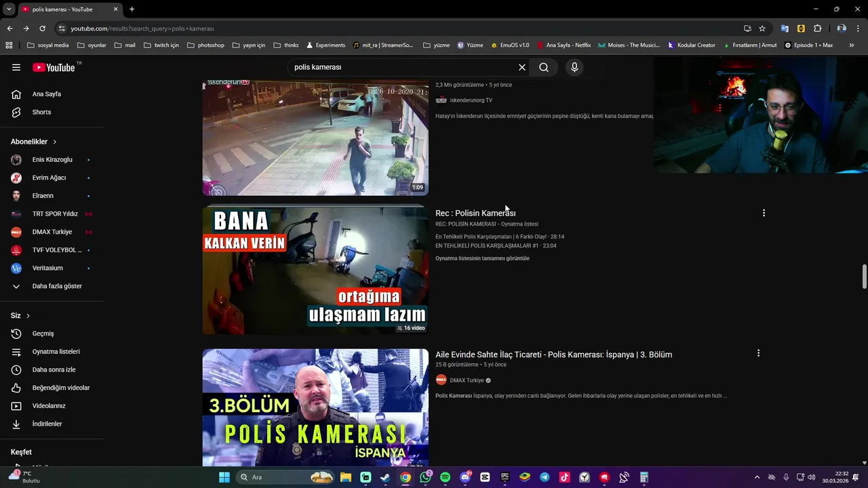This screenshot has height=488, width=868.
Task: Open the tab search dropdown arrow
Action: pos(9,9)
